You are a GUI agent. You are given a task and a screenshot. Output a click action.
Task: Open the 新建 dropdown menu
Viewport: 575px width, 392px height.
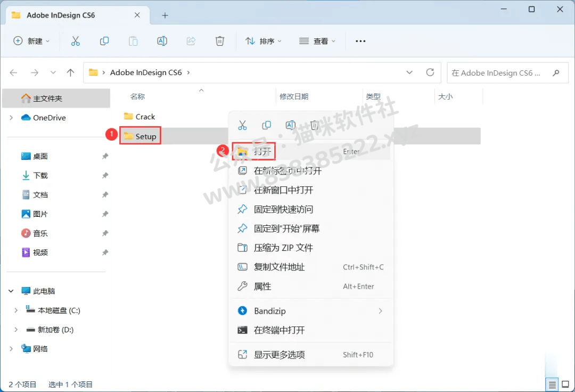point(31,41)
